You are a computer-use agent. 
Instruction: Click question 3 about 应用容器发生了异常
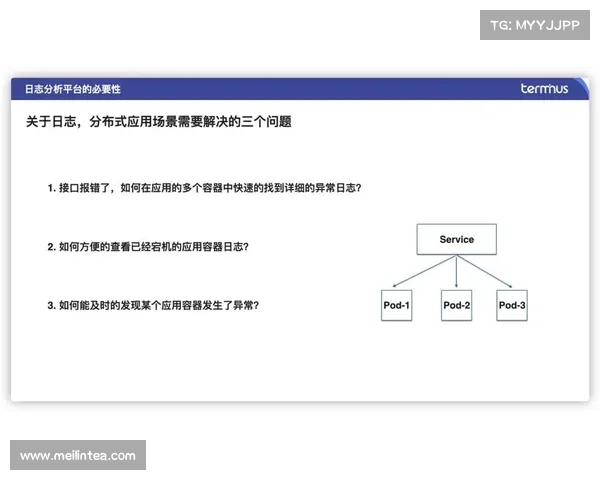[x=153, y=305]
